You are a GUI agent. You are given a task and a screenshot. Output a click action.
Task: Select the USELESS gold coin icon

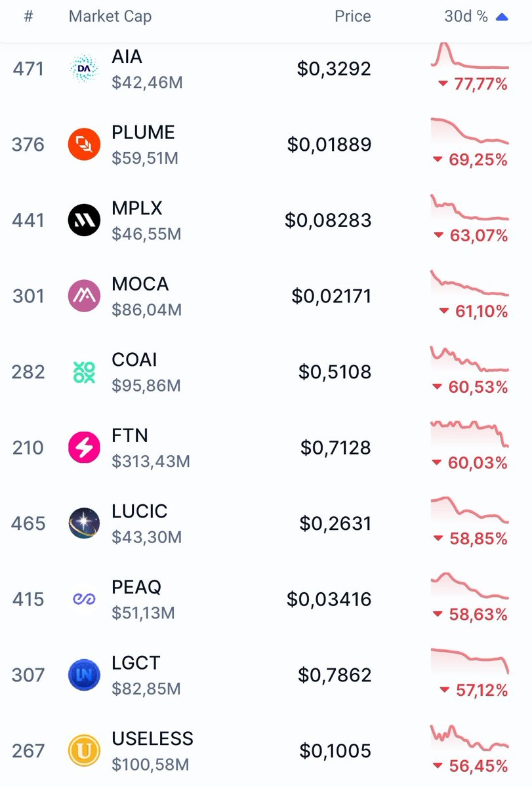click(84, 751)
